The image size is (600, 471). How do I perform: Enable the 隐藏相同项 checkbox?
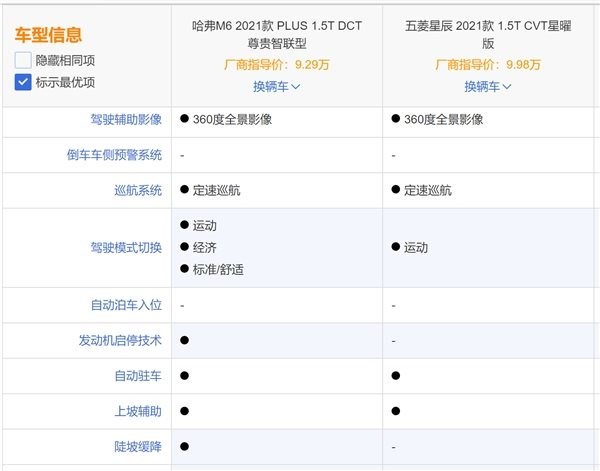tap(23, 60)
